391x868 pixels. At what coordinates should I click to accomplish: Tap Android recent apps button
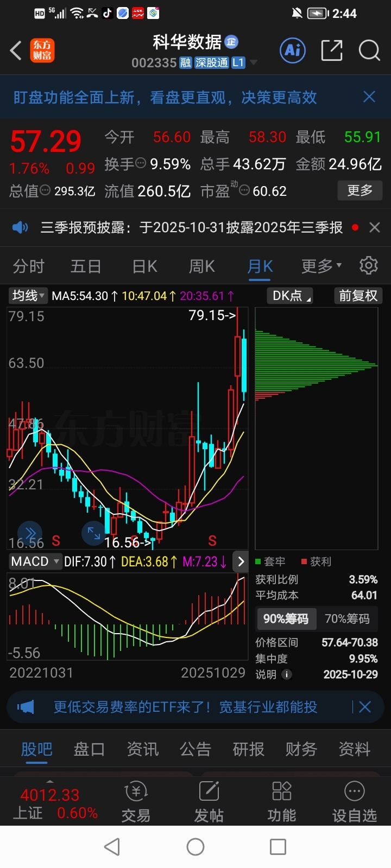pyautogui.click(x=278, y=847)
